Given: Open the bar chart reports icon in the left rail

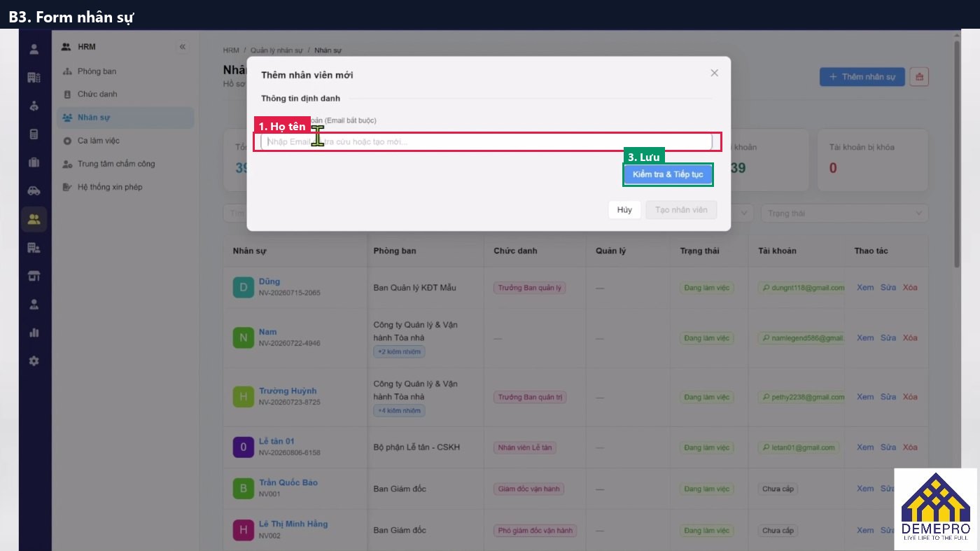Looking at the screenshot, I should (34, 333).
